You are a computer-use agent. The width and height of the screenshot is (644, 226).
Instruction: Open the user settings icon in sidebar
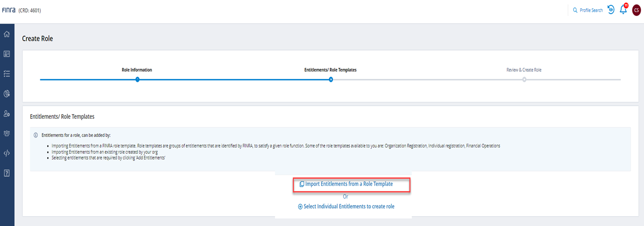pos(7,113)
